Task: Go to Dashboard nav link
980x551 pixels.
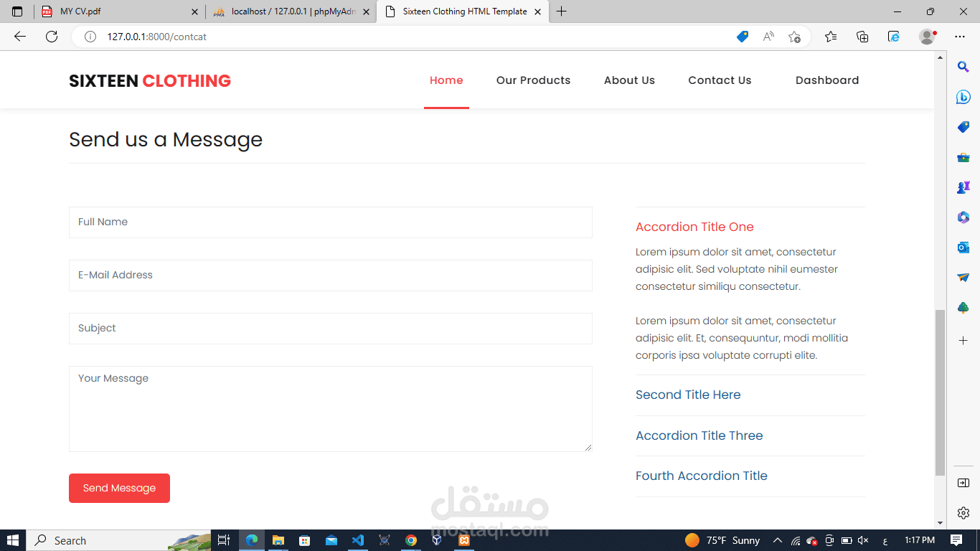Action: coord(827,80)
